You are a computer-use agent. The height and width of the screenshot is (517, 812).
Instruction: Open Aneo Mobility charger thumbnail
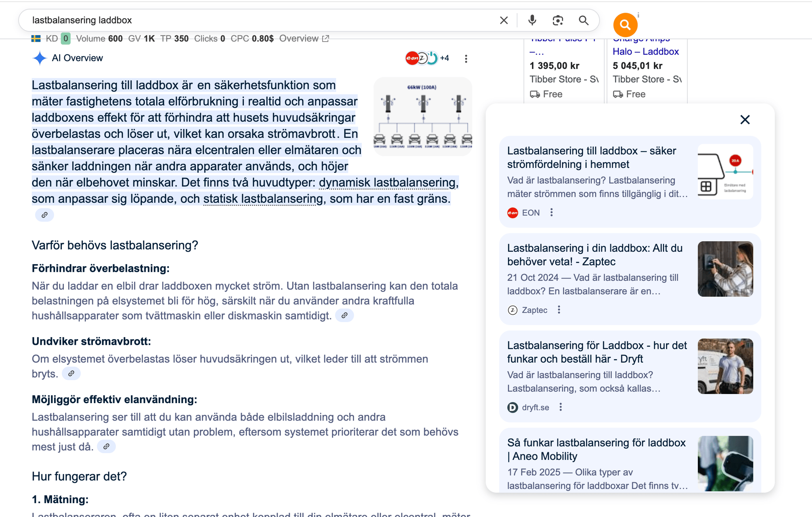[x=725, y=463]
